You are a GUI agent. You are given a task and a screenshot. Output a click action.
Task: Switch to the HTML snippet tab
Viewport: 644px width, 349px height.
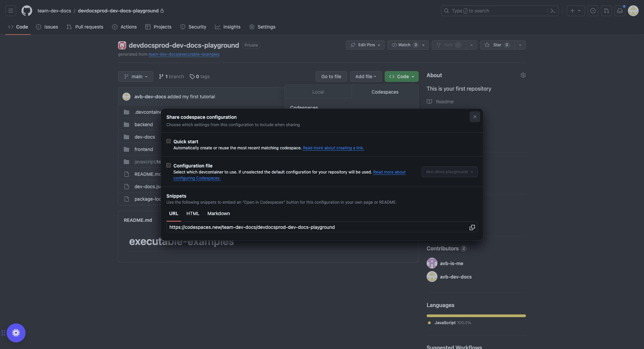click(x=193, y=213)
